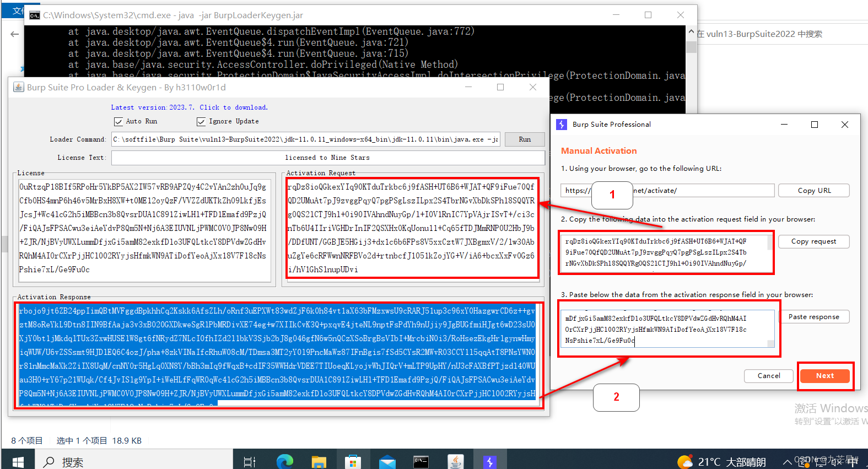Click the License Text field
868x469 pixels.
tap(328, 158)
